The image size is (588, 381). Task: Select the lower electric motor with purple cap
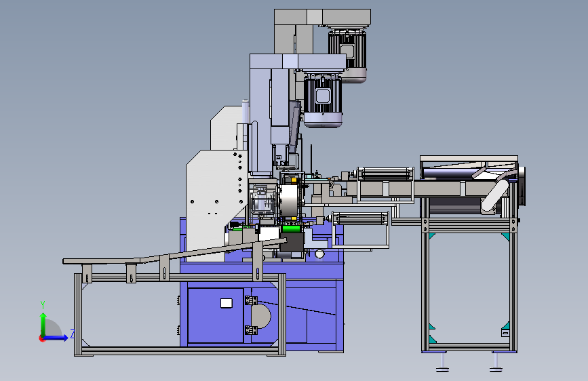click(x=323, y=100)
